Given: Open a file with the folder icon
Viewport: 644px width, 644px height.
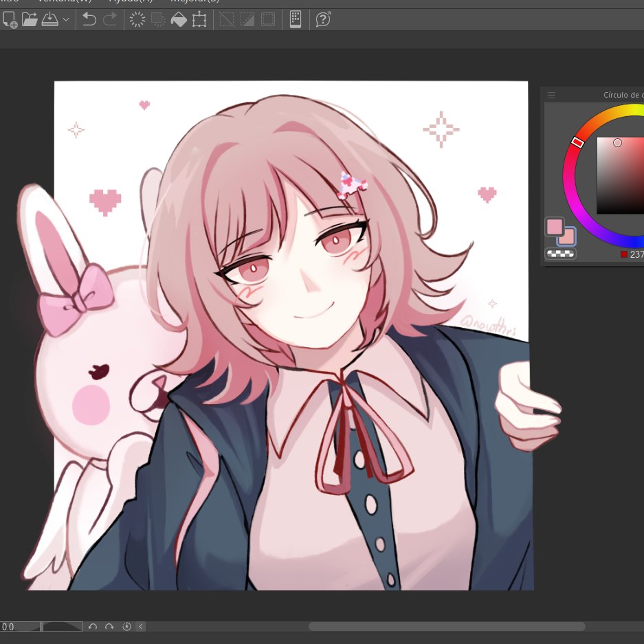Looking at the screenshot, I should [30, 19].
